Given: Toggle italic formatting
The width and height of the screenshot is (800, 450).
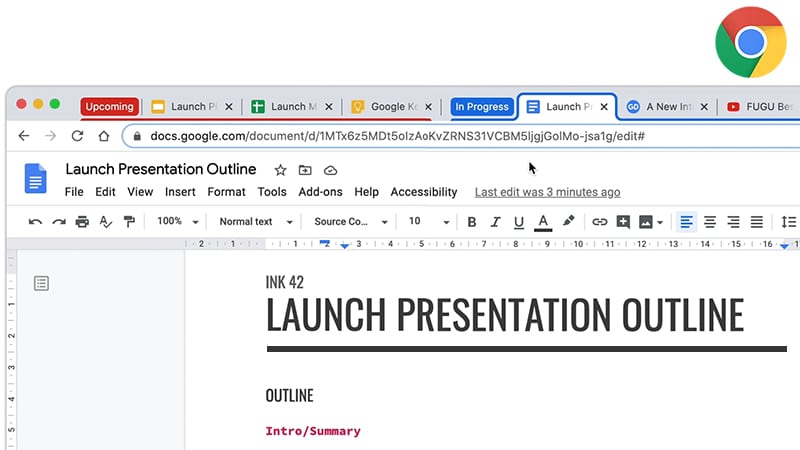Looking at the screenshot, I should coord(495,222).
